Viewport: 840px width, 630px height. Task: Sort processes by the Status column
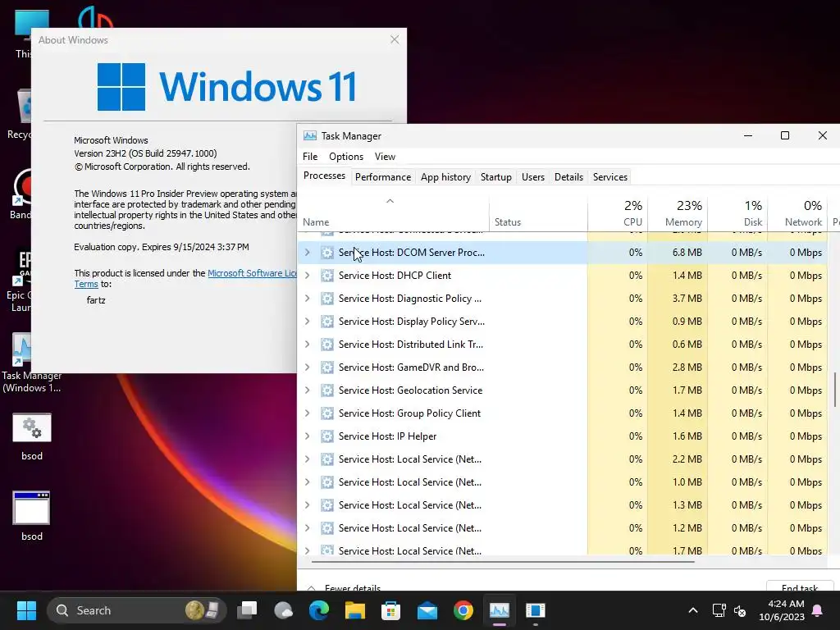click(x=538, y=213)
